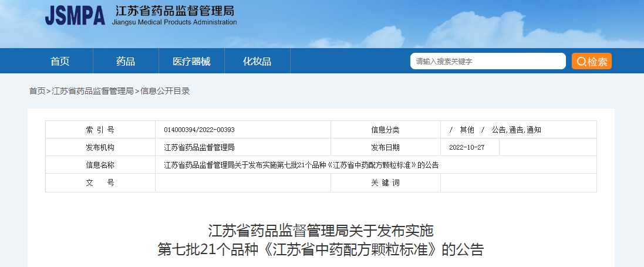Click the 索 引 号 label cell

100,130
